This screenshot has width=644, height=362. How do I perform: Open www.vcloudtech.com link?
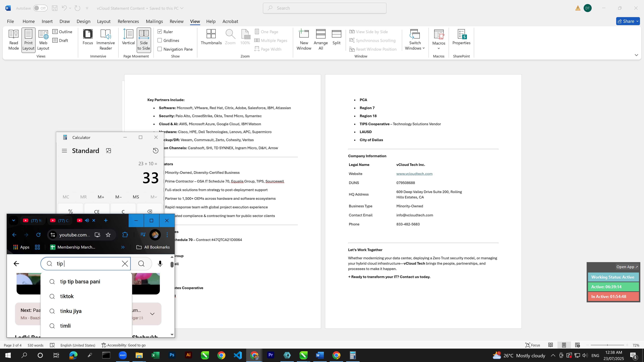click(x=414, y=174)
